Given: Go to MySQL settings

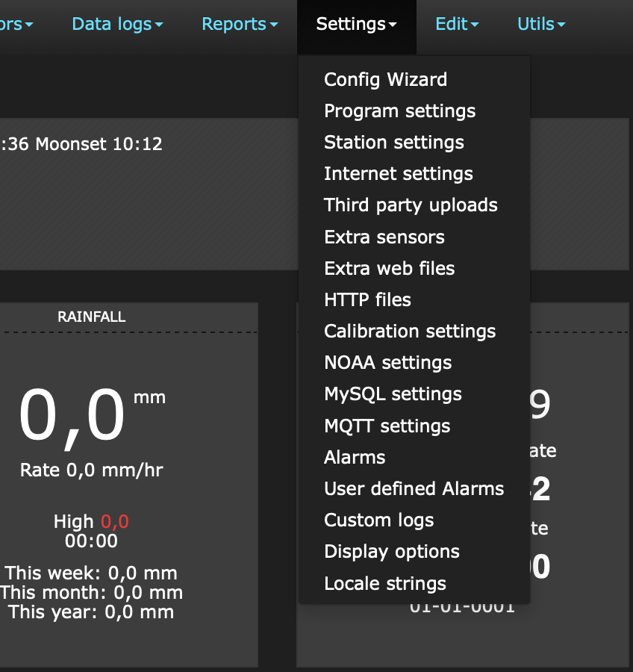Looking at the screenshot, I should click(x=393, y=393).
